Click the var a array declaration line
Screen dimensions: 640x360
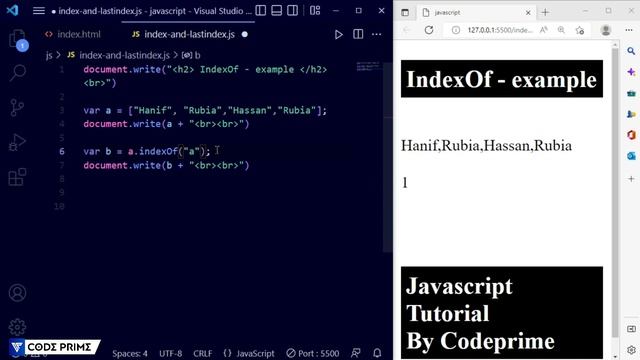tap(205, 110)
